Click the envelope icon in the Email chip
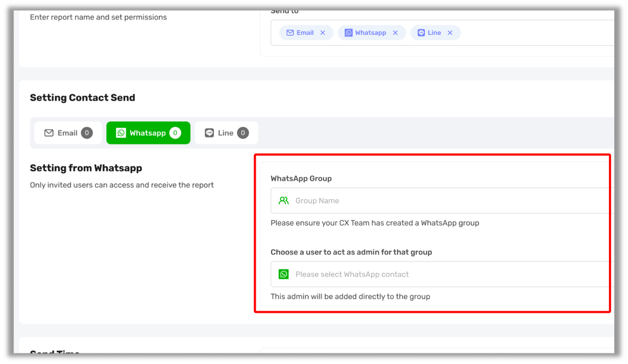 click(x=290, y=33)
